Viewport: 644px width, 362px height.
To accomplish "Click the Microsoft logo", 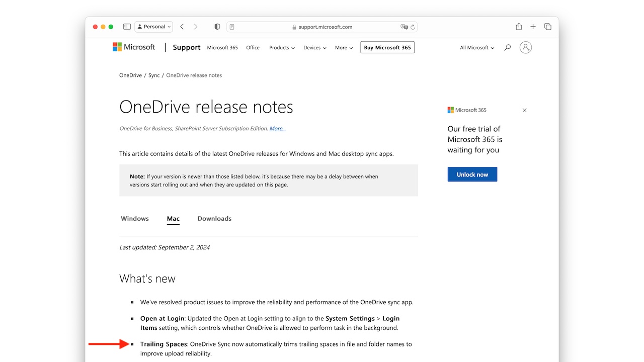I will point(134,47).
